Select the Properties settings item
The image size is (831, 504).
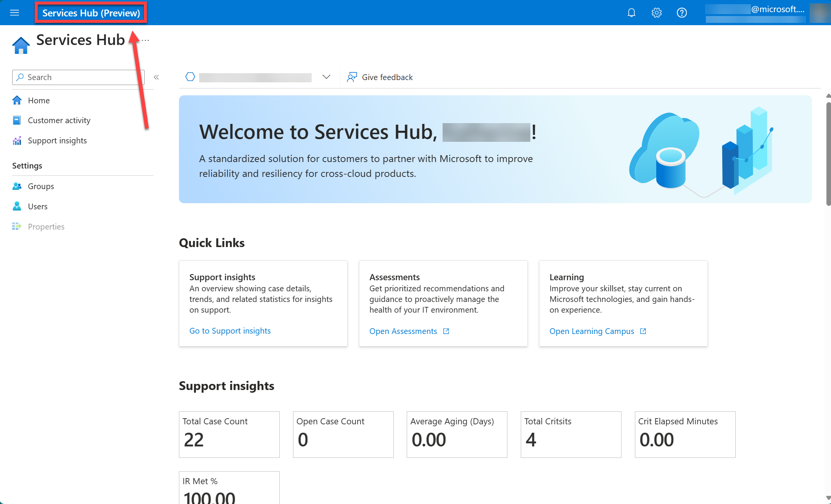[x=46, y=226]
